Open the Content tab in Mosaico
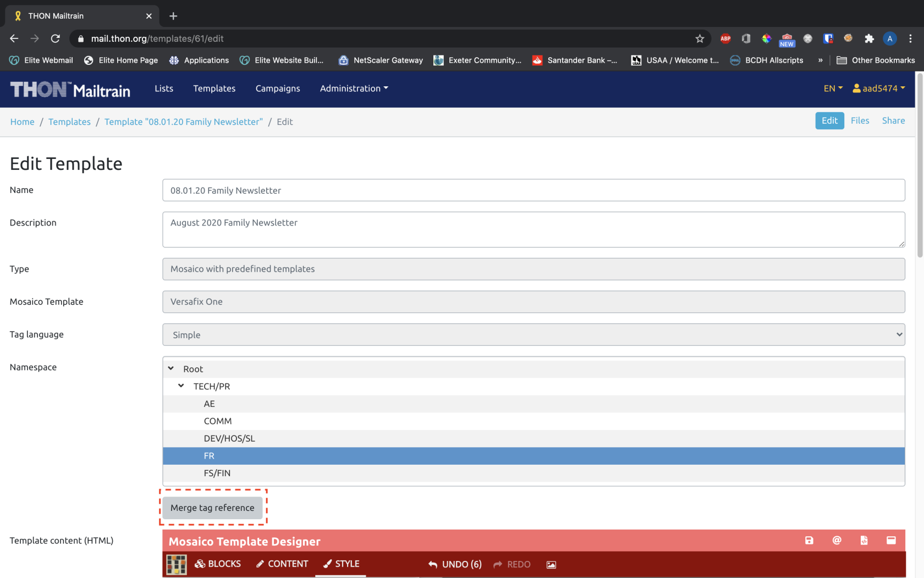924x578 pixels. [x=282, y=564]
